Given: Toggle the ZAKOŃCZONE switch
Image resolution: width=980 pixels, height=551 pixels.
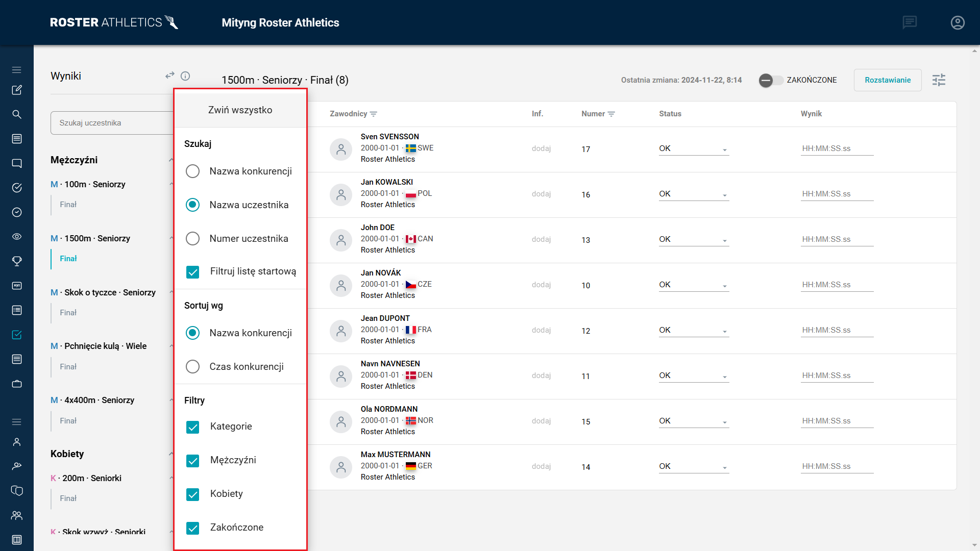Looking at the screenshot, I should (x=771, y=80).
